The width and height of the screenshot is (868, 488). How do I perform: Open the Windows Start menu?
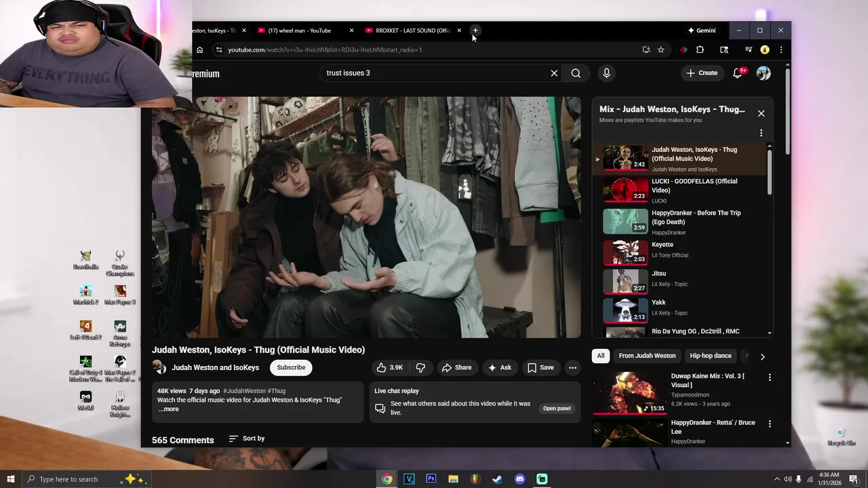pyautogui.click(x=10, y=479)
